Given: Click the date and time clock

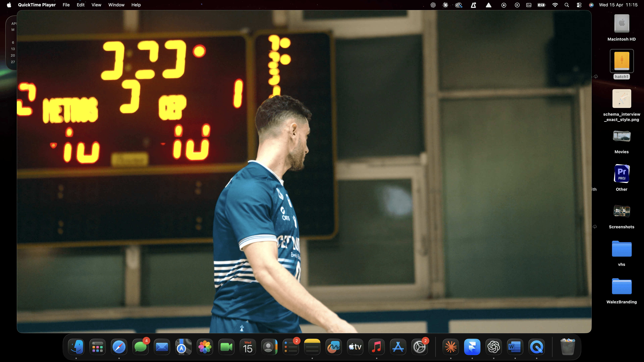Looking at the screenshot, I should coord(618,5).
